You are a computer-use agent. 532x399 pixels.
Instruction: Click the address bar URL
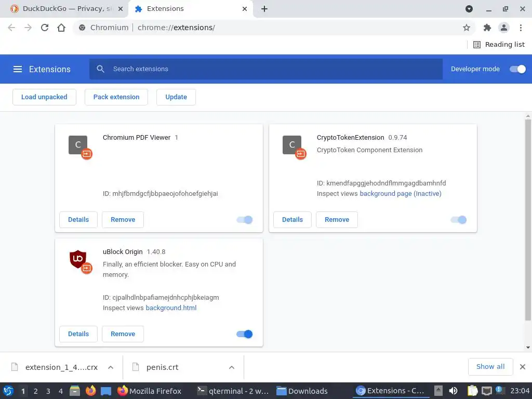[176, 28]
